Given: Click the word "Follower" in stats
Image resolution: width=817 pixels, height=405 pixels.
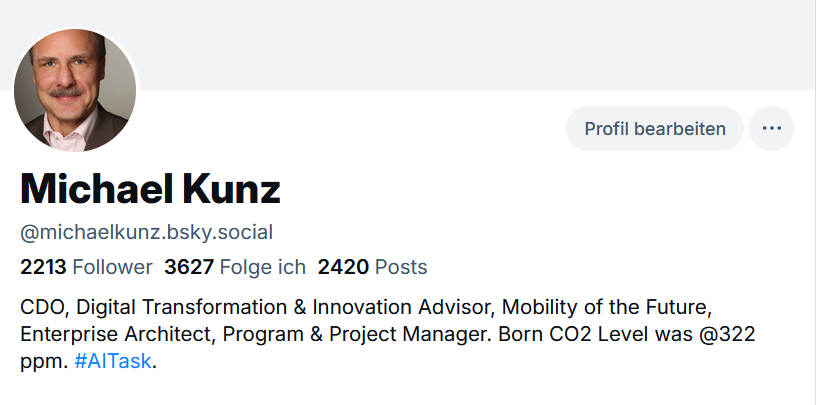Looking at the screenshot, I should [112, 267].
